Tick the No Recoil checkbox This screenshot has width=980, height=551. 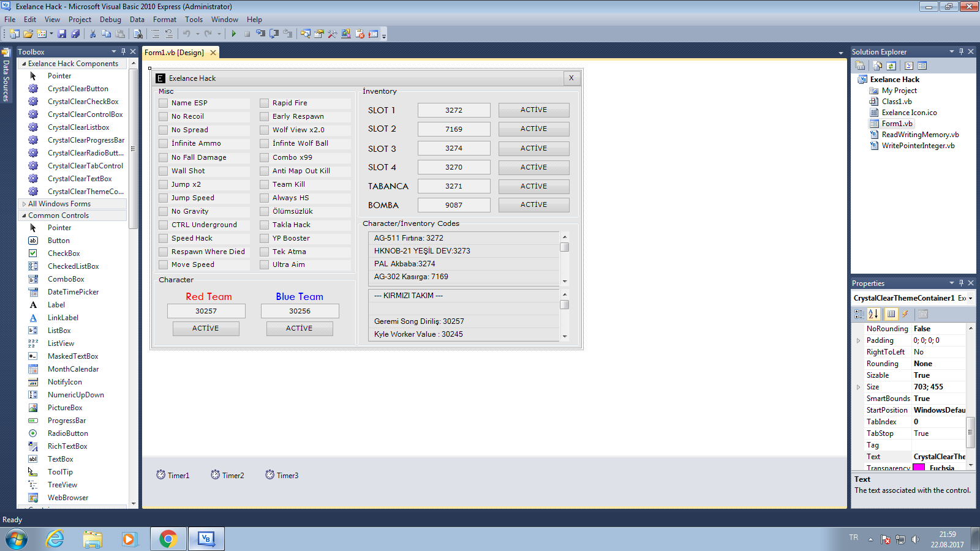coord(163,116)
